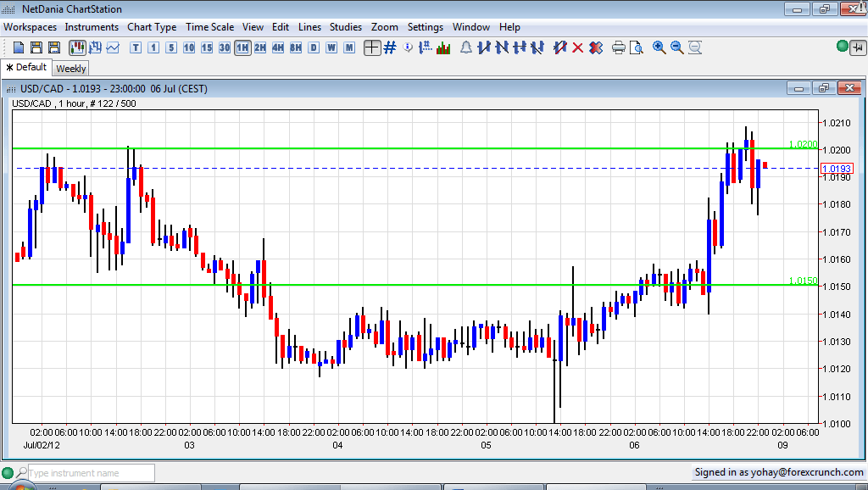Switch to 2H time scale
Image resolution: width=868 pixels, height=490 pixels.
click(x=260, y=47)
